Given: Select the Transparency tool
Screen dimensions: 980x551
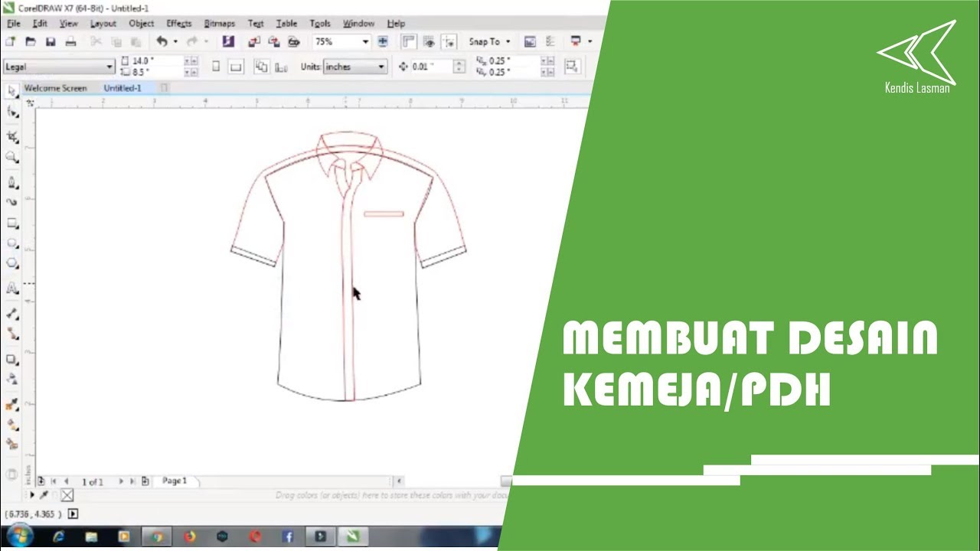Looking at the screenshot, I should coord(11,379).
